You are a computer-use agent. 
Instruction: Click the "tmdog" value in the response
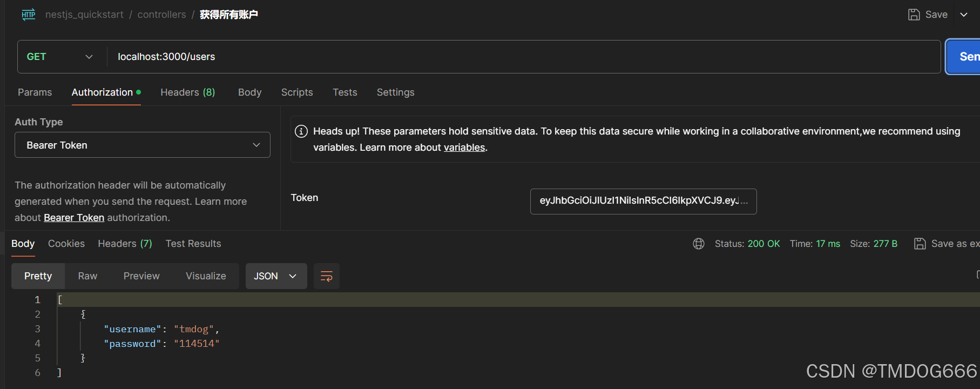pos(194,329)
